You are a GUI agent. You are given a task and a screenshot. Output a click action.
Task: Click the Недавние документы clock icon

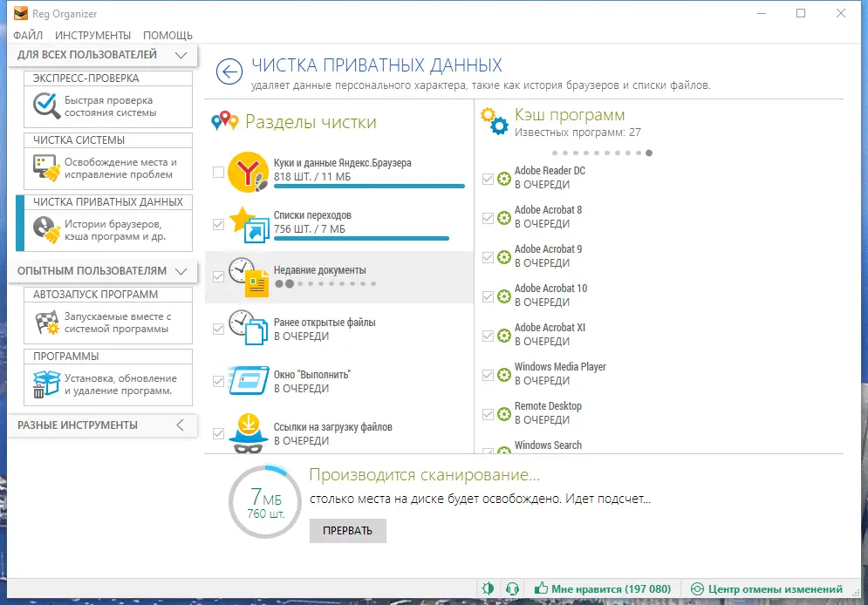pos(249,277)
